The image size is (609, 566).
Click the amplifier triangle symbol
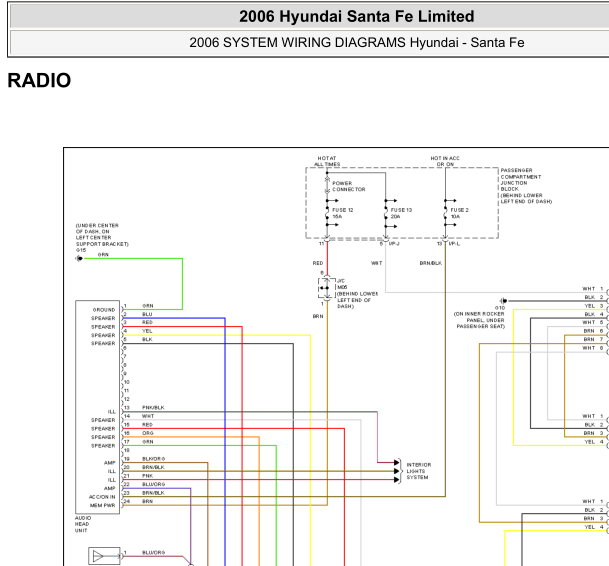pyautogui.click(x=98, y=556)
